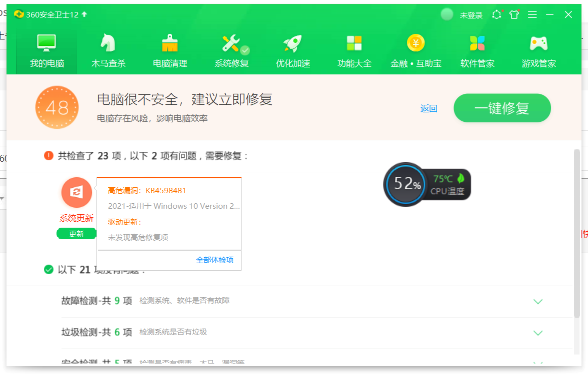The image size is (588, 374).
Task: Click 一键修复 one-click repair button
Action: click(x=502, y=108)
